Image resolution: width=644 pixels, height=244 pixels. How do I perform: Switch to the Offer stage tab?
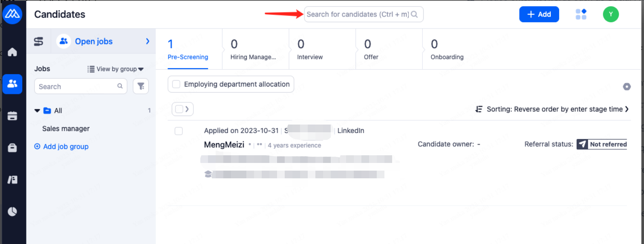tap(371, 49)
